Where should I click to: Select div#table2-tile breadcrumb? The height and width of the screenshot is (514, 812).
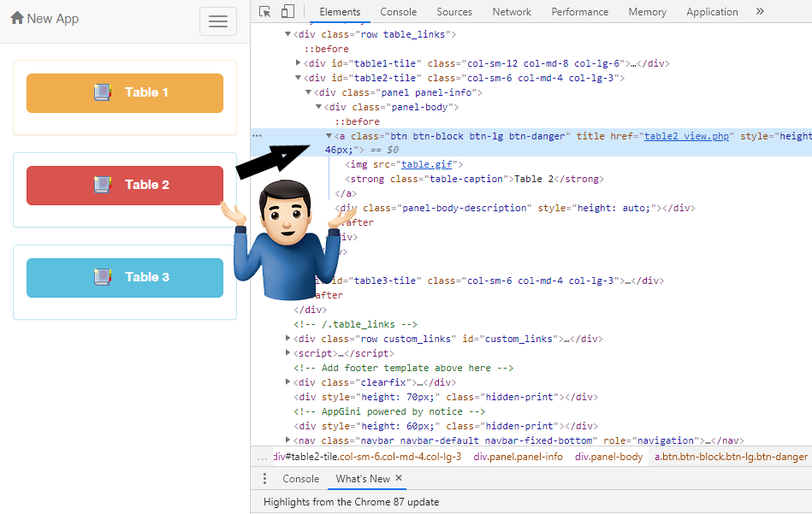click(x=367, y=457)
